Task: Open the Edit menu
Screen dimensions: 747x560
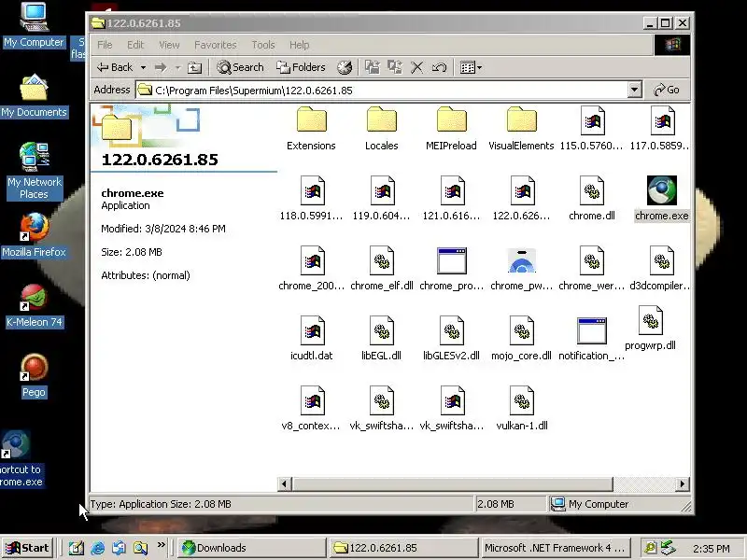Action: tap(135, 45)
